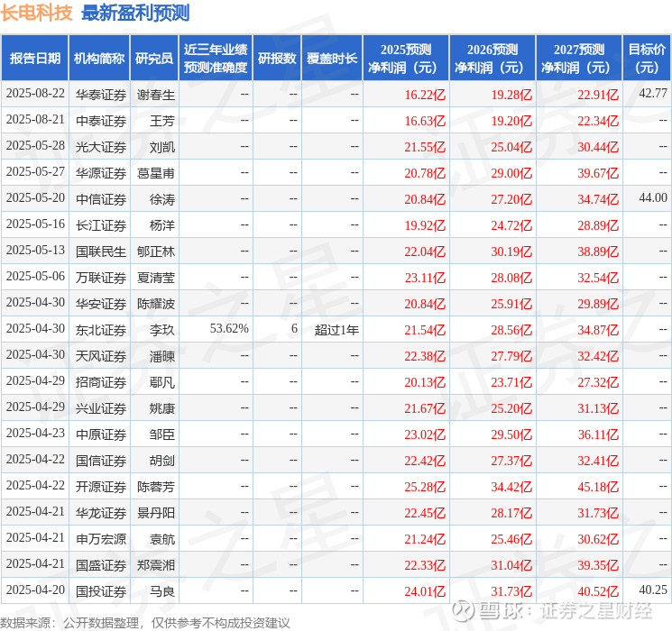
Task: Select the 国盛证券 institution cell
Action: pyautogui.click(x=101, y=565)
